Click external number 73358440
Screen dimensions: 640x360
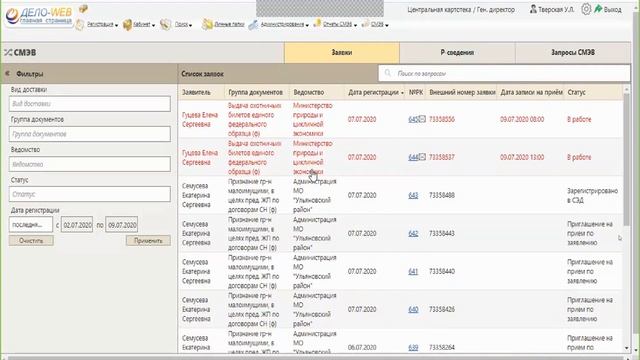click(442, 271)
